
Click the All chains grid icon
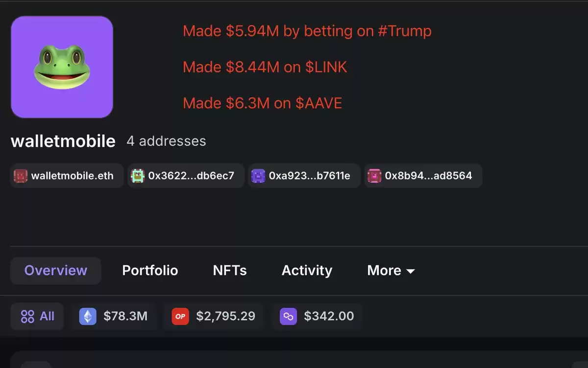tap(27, 317)
